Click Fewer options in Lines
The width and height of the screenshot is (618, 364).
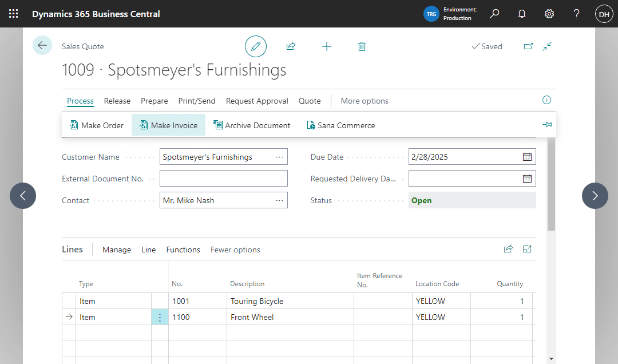pos(235,250)
